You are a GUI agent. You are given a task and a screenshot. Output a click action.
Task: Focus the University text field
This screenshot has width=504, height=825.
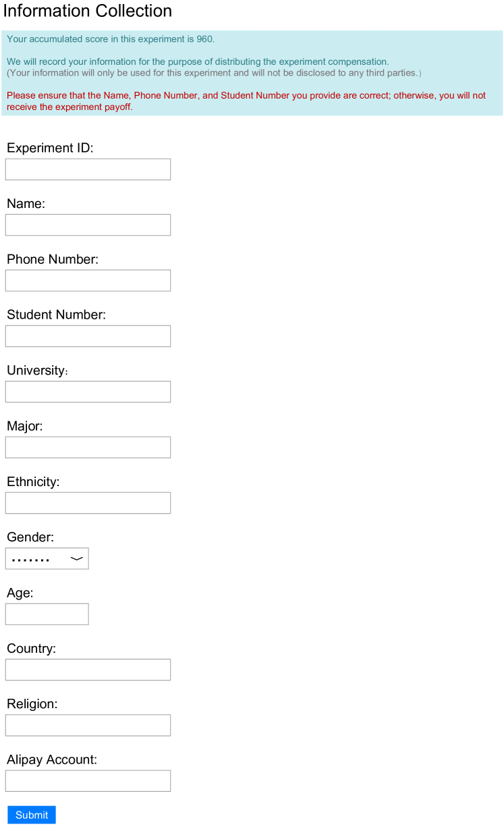click(x=88, y=392)
